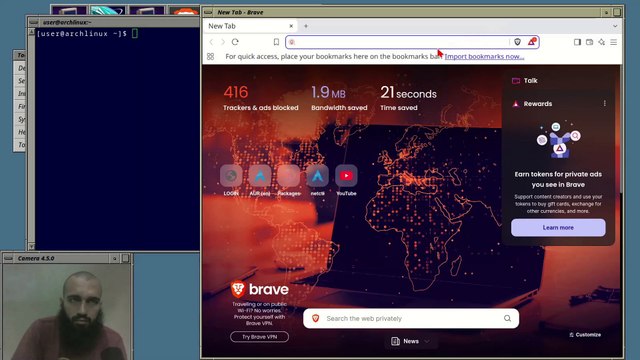Open the Brave Wallet icon

(x=589, y=42)
